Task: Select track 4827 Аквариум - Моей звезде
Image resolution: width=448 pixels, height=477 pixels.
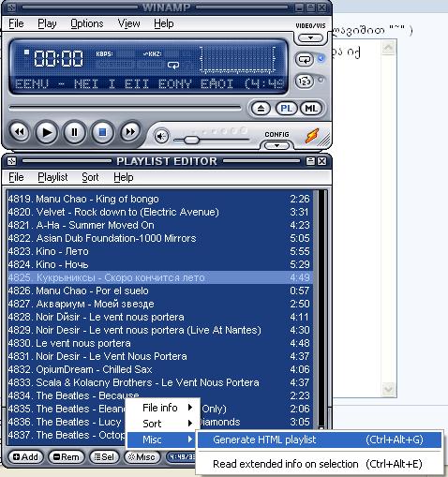Action: coord(159,304)
